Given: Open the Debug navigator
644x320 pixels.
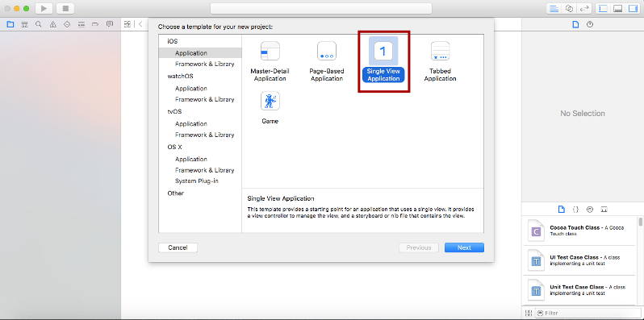Looking at the screenshot, I should tap(82, 24).
